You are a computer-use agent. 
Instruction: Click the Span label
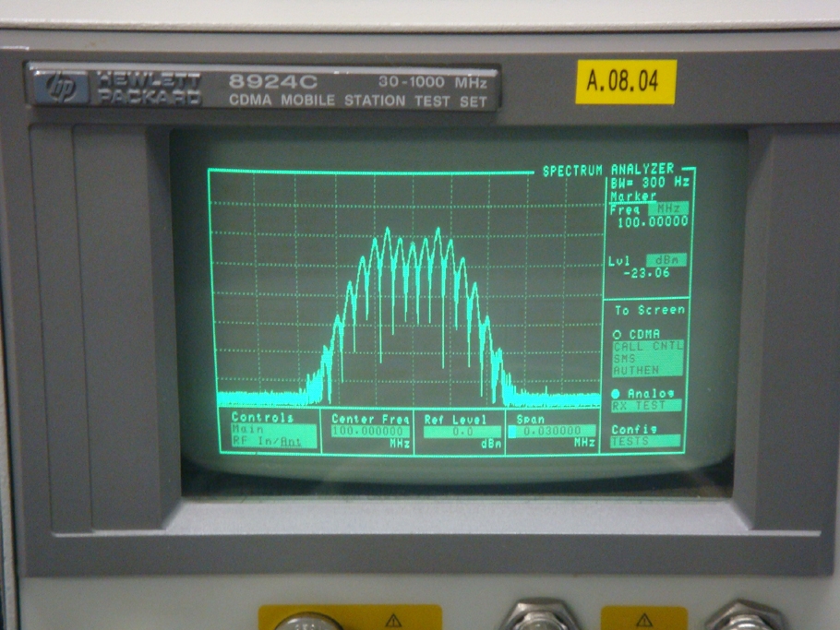point(531,420)
